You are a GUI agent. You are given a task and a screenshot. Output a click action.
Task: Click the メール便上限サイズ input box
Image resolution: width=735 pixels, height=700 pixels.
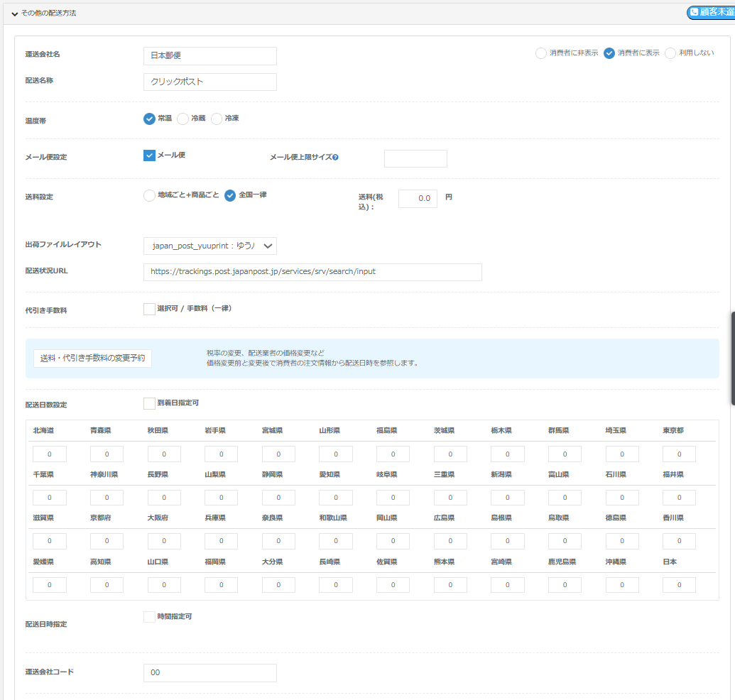[415, 158]
